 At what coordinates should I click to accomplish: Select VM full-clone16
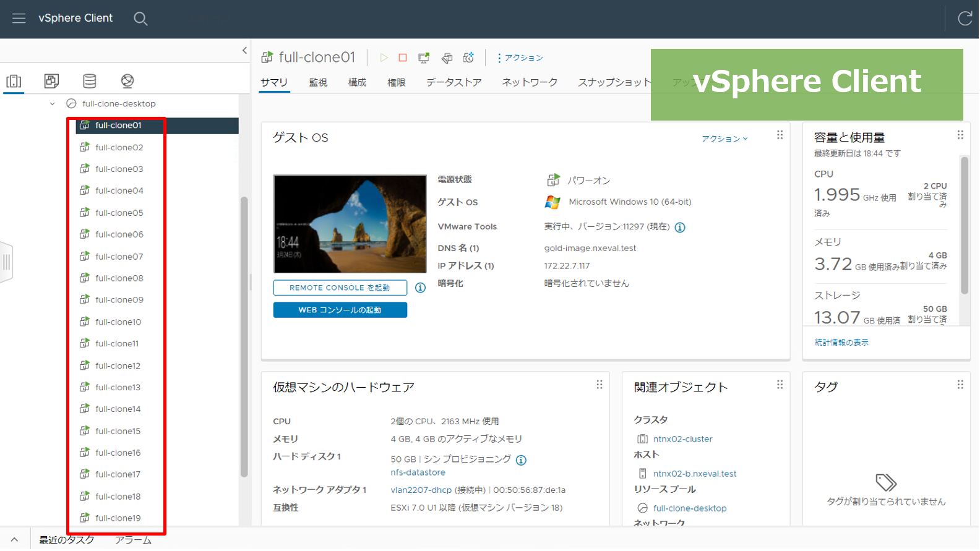(x=119, y=454)
